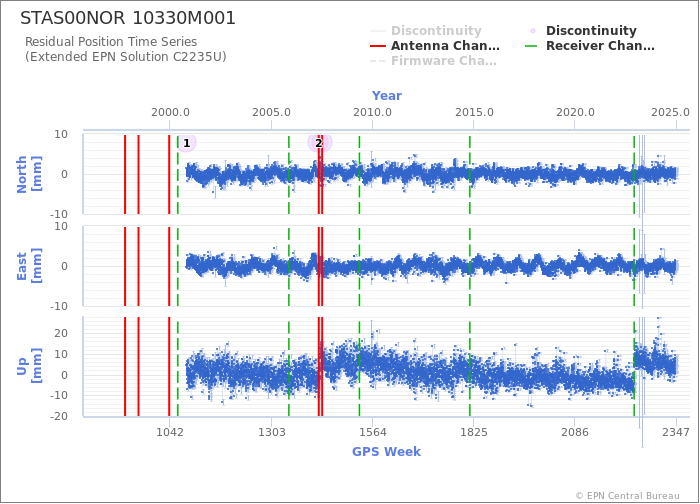
Task: Click the Extended EPN Solution C2235U text
Action: click(125, 57)
